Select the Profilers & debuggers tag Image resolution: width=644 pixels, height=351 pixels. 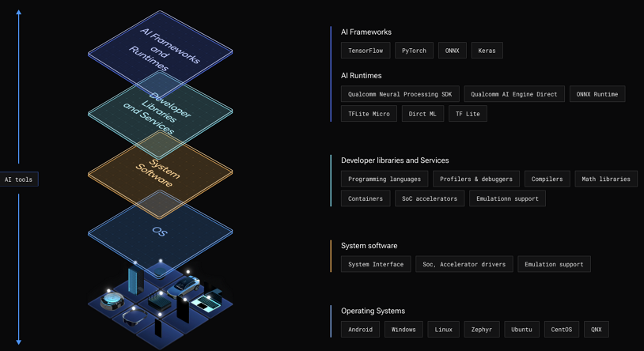476,179
